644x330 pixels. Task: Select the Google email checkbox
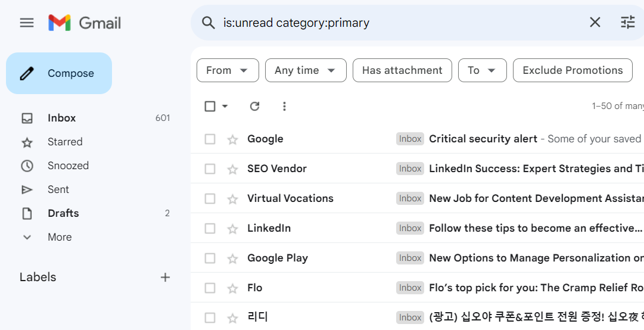point(210,139)
